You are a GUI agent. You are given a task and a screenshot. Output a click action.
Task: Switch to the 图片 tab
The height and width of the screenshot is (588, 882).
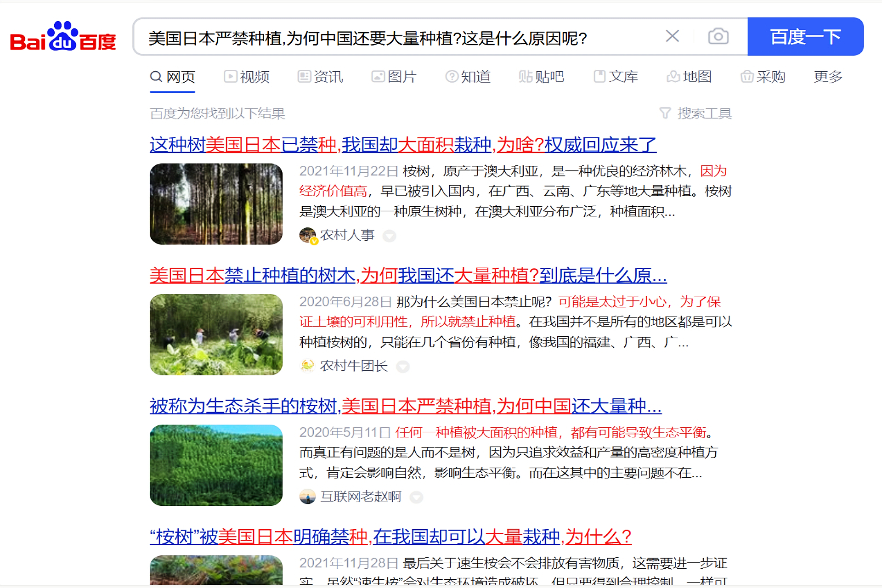(394, 77)
